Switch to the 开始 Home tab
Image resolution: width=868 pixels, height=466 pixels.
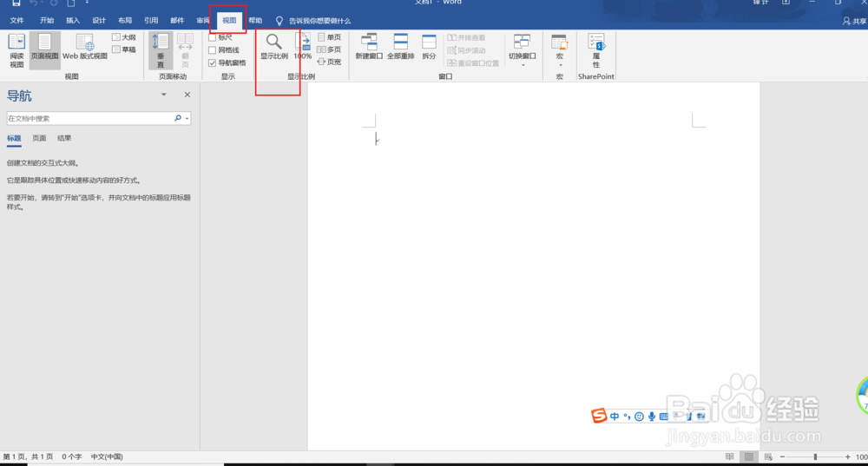click(x=47, y=21)
